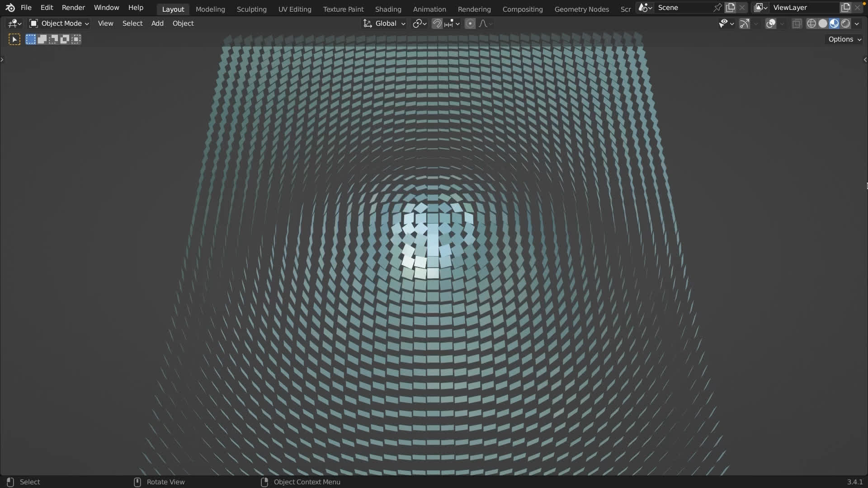Switch viewport shading to wireframe
Image resolution: width=868 pixels, height=488 pixels.
pos(811,23)
